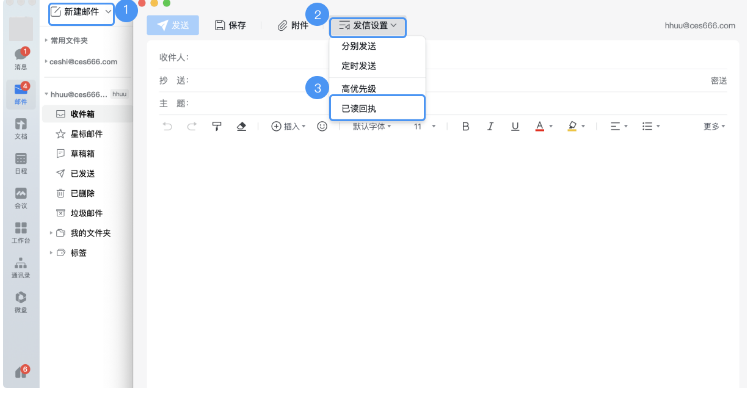The width and height of the screenshot is (747, 397).
Task: Click the Send (发送) button
Action: point(173,25)
